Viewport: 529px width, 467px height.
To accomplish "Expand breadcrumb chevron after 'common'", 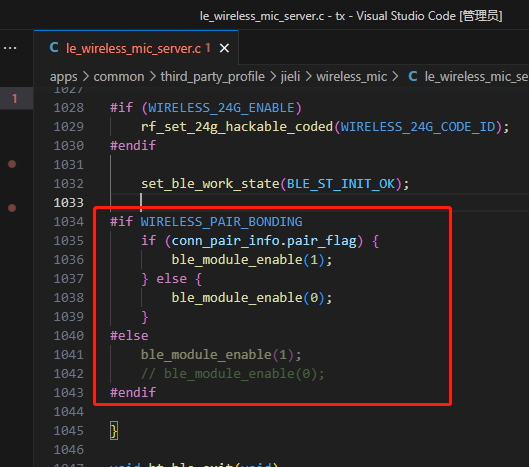I will pyautogui.click(x=153, y=77).
